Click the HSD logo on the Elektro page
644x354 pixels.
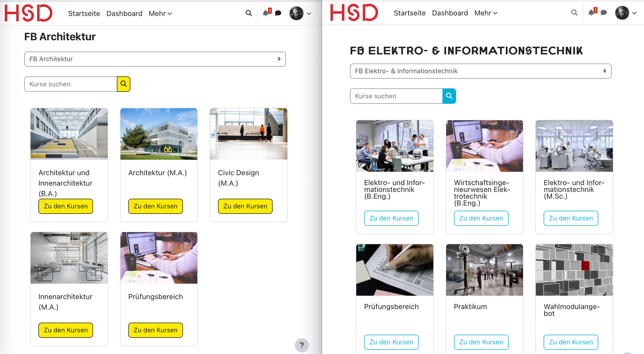coord(354,13)
